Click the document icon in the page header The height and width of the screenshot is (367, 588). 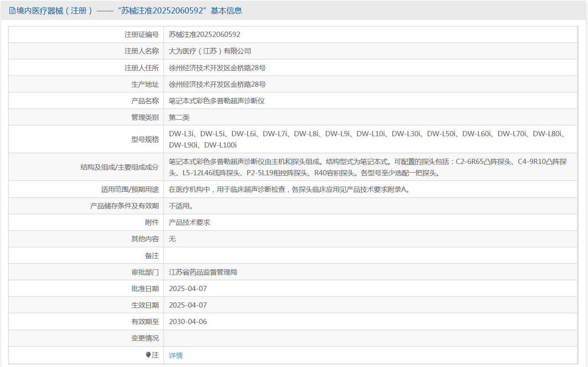pyautogui.click(x=12, y=11)
